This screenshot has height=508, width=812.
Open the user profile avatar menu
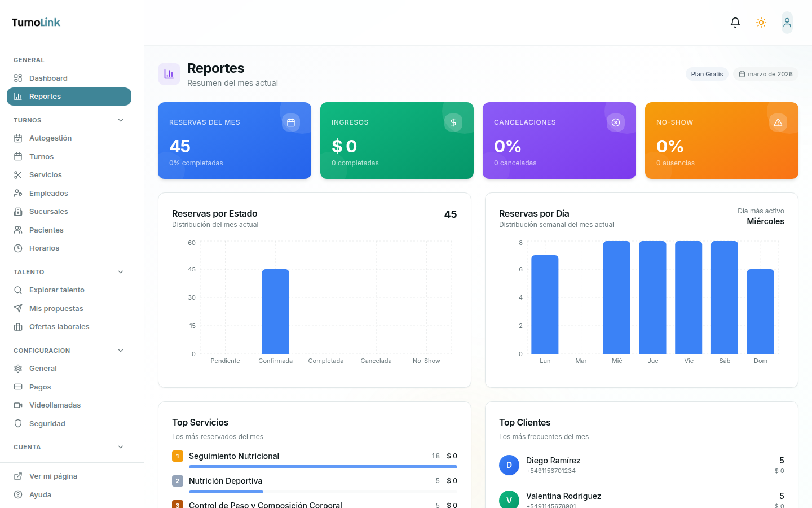[787, 23]
